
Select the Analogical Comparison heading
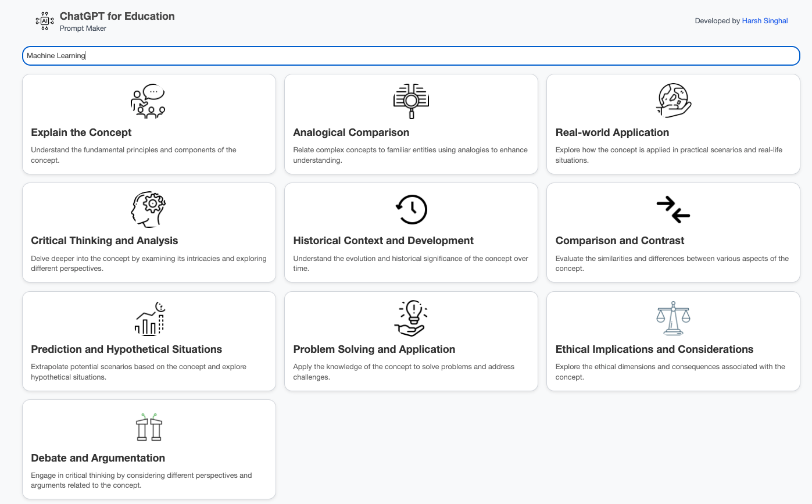(351, 133)
